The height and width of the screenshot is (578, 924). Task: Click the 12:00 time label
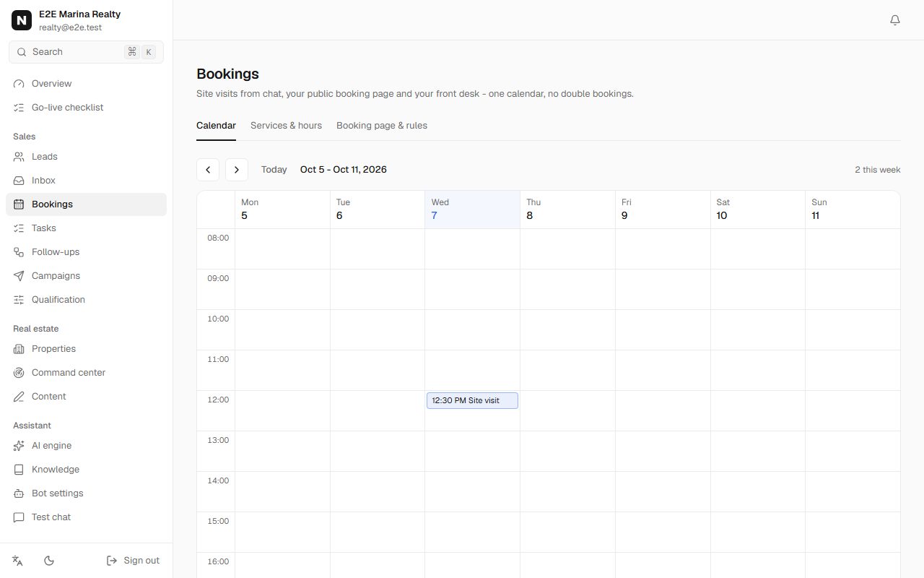[218, 400]
